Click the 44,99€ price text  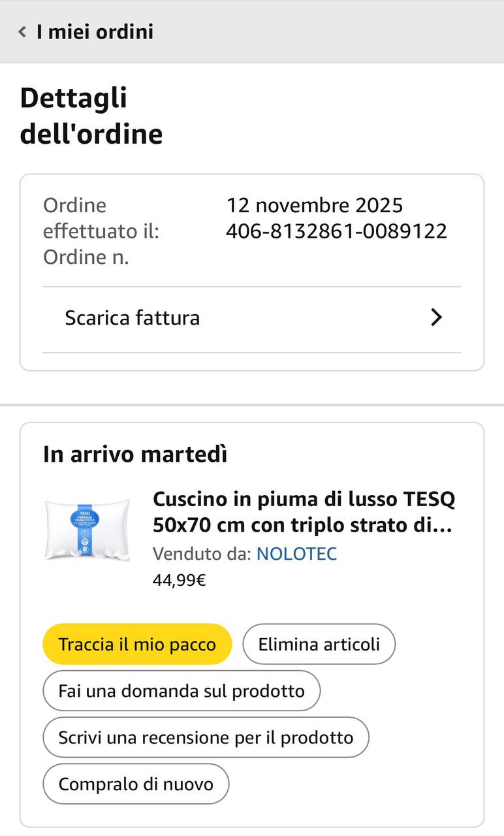179,580
